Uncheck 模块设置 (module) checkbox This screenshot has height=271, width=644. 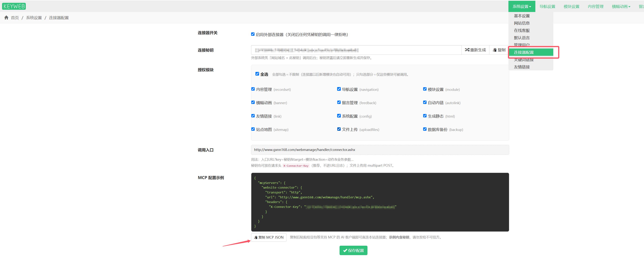point(424,89)
